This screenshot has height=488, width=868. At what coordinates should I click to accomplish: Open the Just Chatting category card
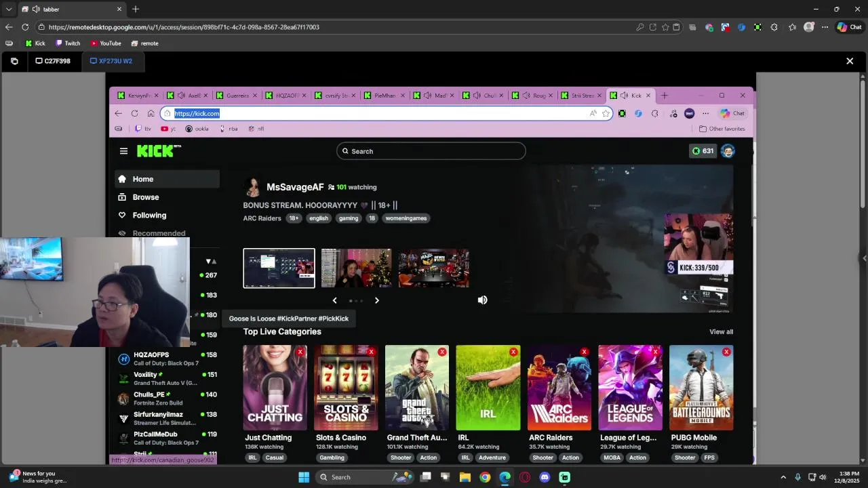click(x=275, y=388)
